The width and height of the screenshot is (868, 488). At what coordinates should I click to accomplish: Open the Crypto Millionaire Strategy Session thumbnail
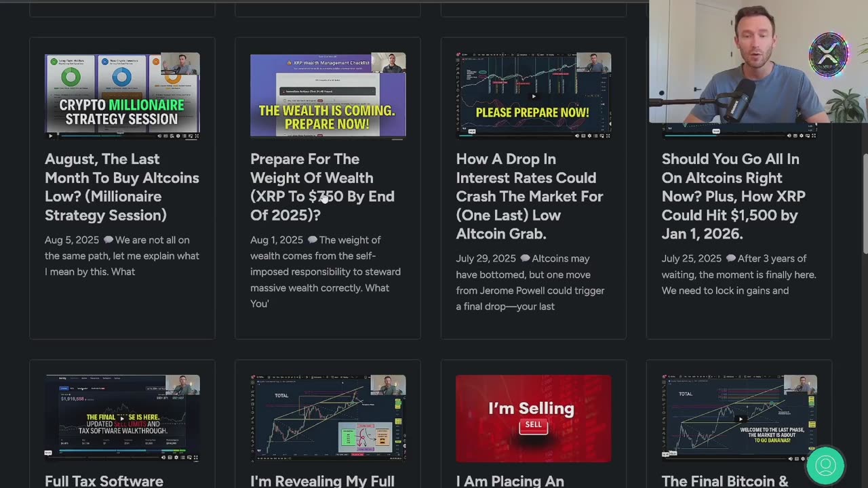[122, 96]
